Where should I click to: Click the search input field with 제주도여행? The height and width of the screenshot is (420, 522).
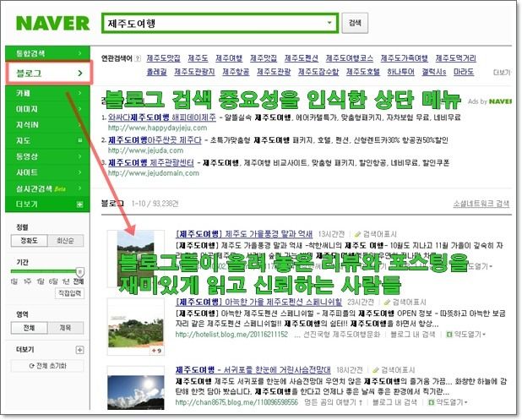(x=220, y=23)
